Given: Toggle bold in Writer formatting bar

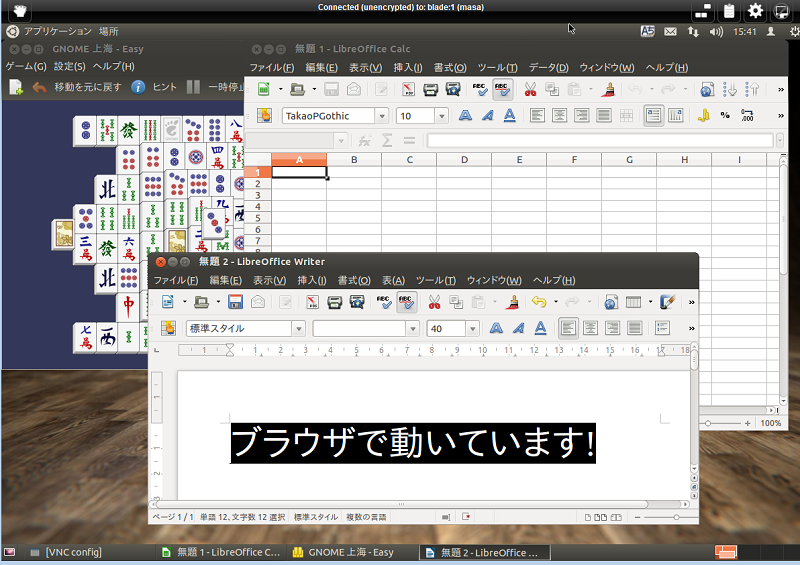Looking at the screenshot, I should pos(496,328).
